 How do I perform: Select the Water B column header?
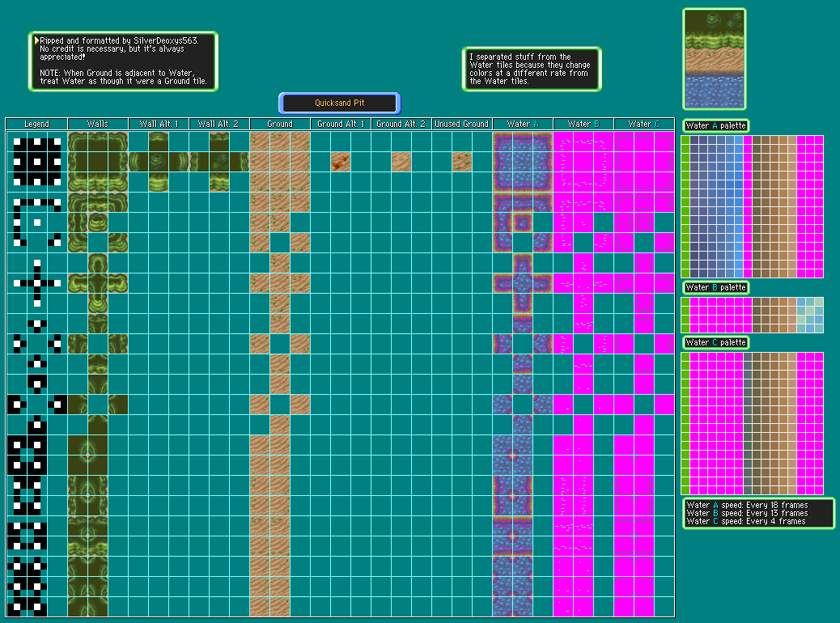(x=583, y=124)
